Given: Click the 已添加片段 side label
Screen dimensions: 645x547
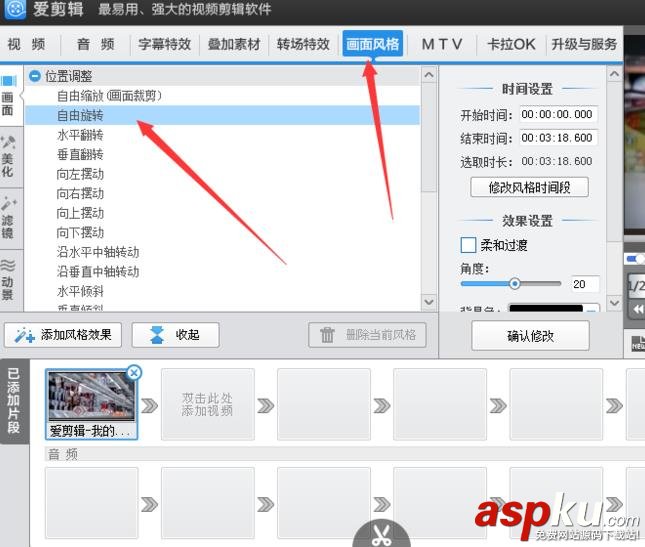Looking at the screenshot, I should pos(14,401).
